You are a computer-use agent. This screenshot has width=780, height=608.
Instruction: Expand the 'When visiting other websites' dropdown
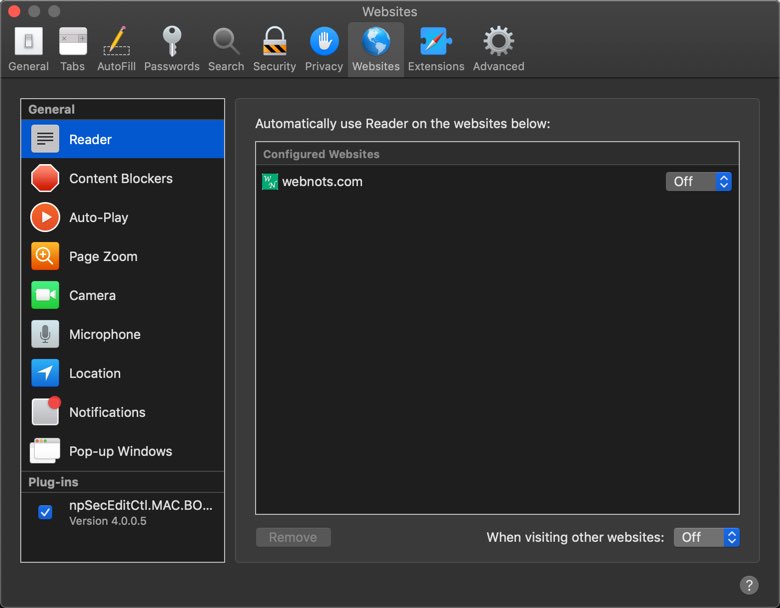tap(706, 537)
